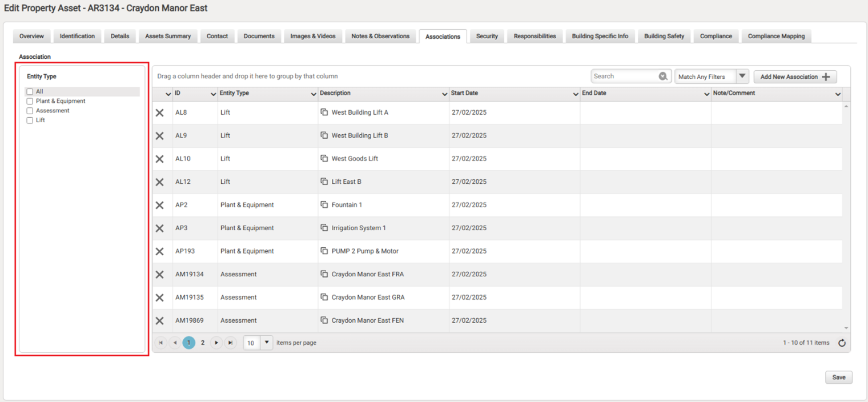Open the ID column filter menu

[x=214, y=94]
